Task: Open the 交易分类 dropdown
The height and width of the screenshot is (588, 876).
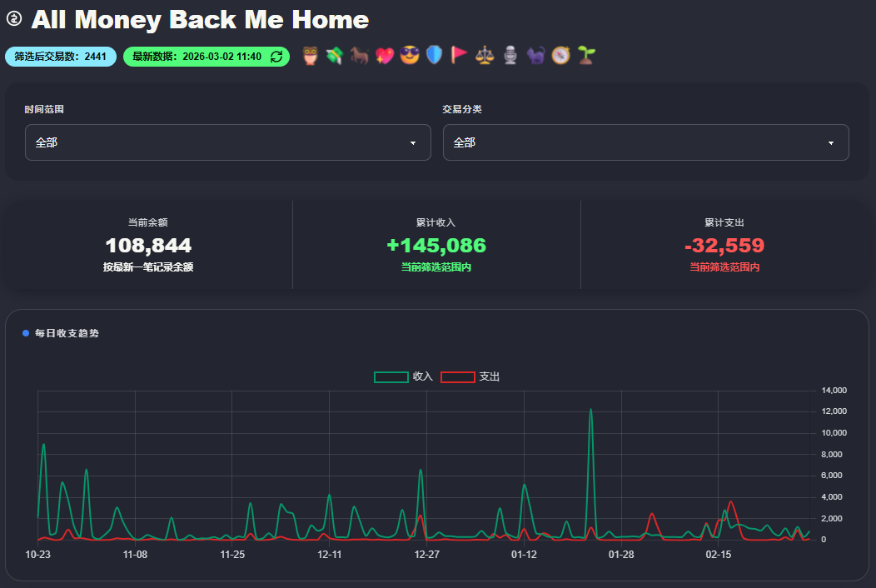Action: coord(645,142)
